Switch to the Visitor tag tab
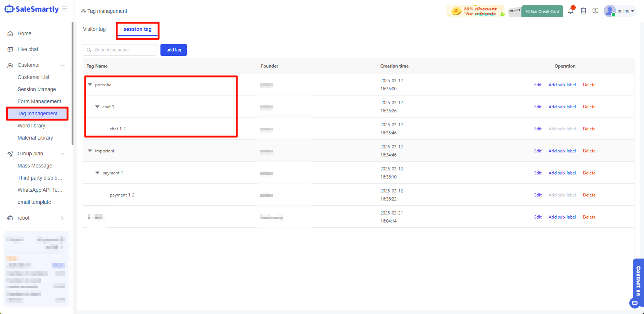The image size is (644, 314). point(94,29)
